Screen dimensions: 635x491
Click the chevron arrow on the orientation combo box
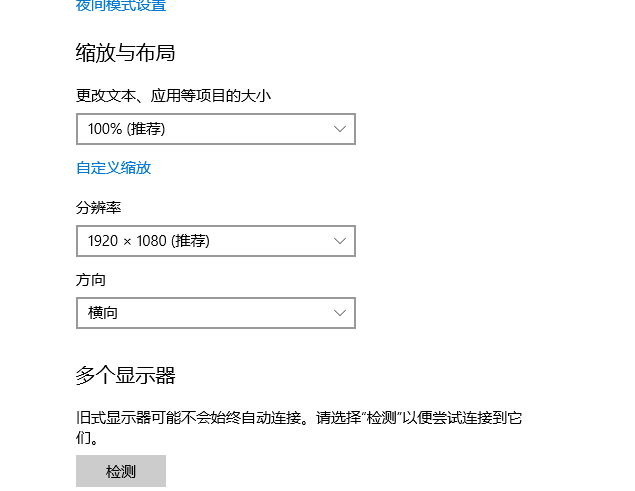point(340,313)
